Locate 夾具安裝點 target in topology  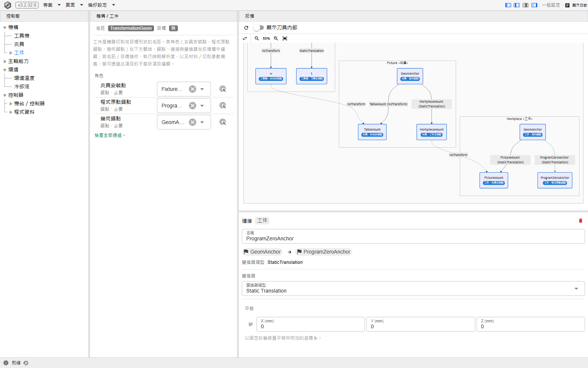tap(223, 89)
